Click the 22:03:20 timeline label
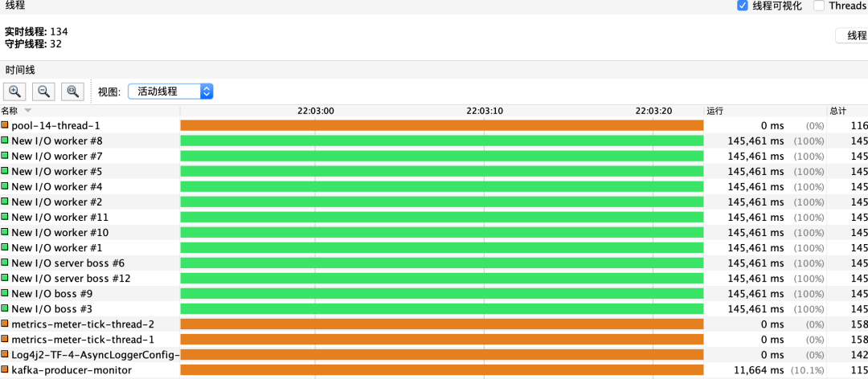The width and height of the screenshot is (868, 379). tap(653, 111)
